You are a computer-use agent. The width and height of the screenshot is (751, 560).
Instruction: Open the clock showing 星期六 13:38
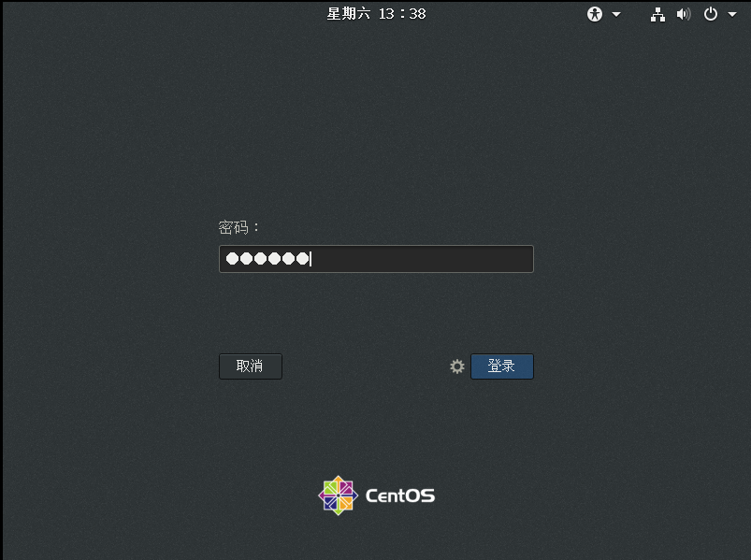376,14
